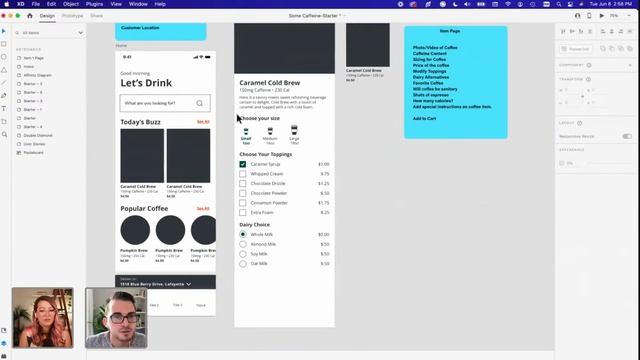Image resolution: width=640 pixels, height=360 pixels.
Task: Click the macOS Spotlight search icon
Action: click(558, 4)
